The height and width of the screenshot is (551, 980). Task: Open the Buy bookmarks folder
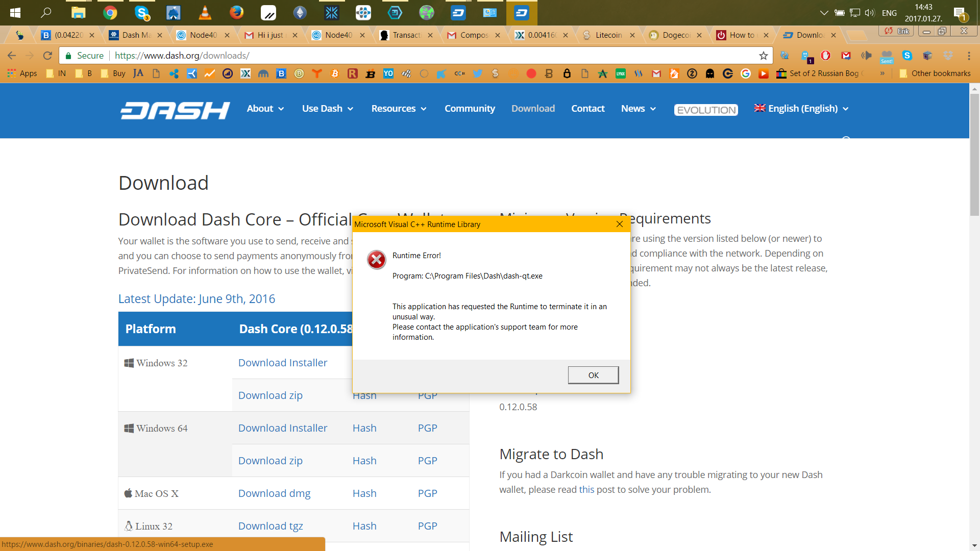pyautogui.click(x=113, y=73)
